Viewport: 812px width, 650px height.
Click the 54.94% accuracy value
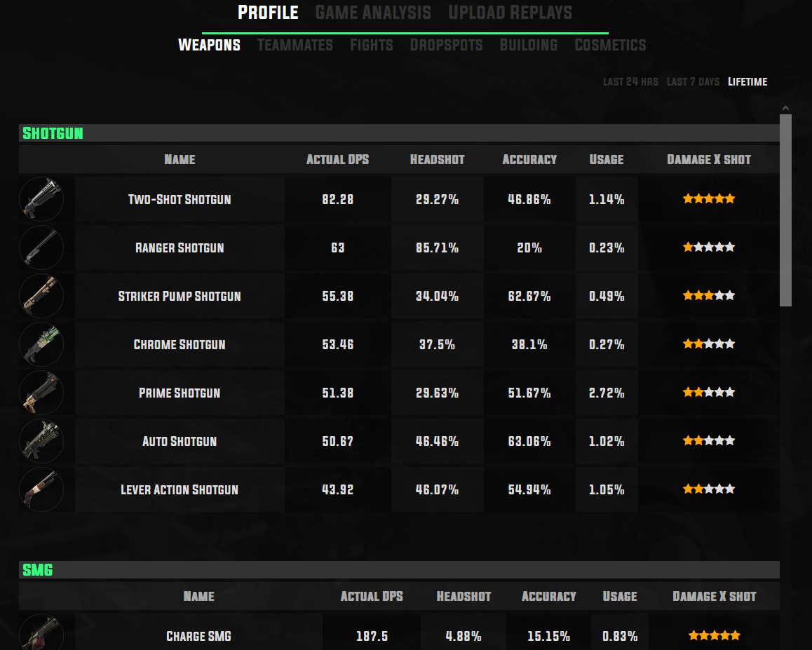tap(529, 489)
